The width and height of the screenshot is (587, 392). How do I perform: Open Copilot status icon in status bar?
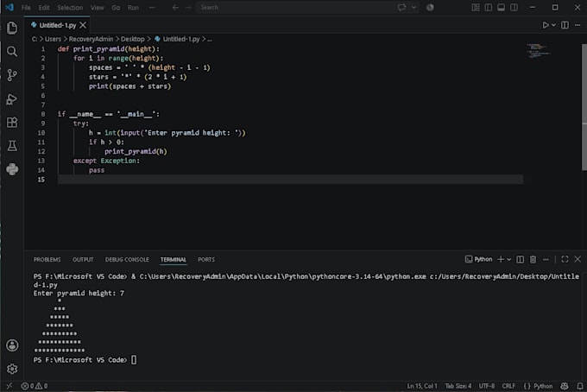(565, 386)
